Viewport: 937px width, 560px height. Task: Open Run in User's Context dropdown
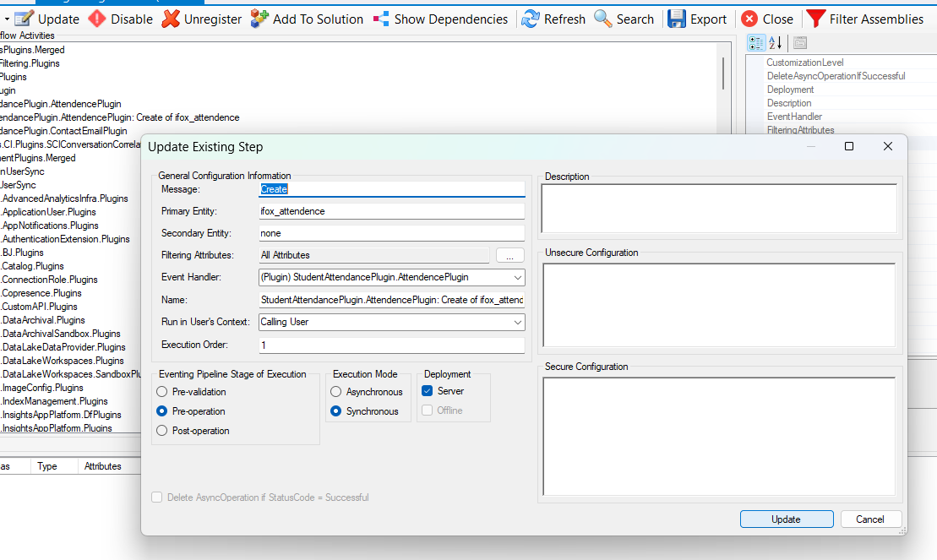coord(517,322)
